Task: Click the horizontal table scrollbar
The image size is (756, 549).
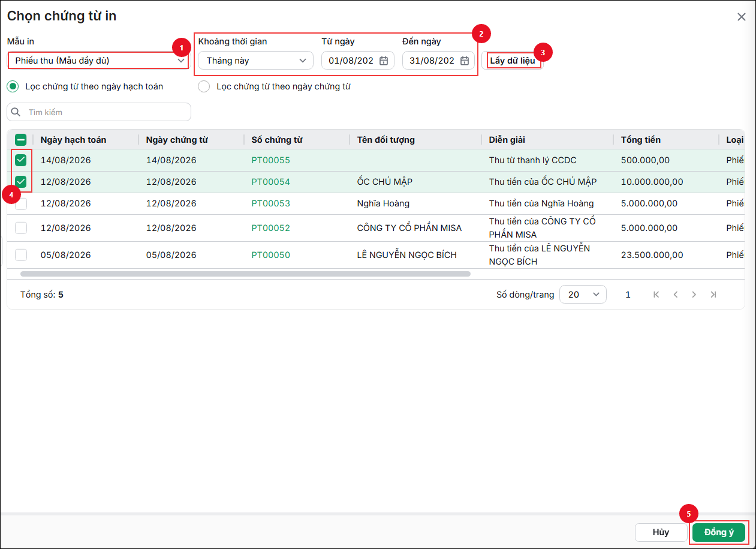Action: click(x=245, y=274)
